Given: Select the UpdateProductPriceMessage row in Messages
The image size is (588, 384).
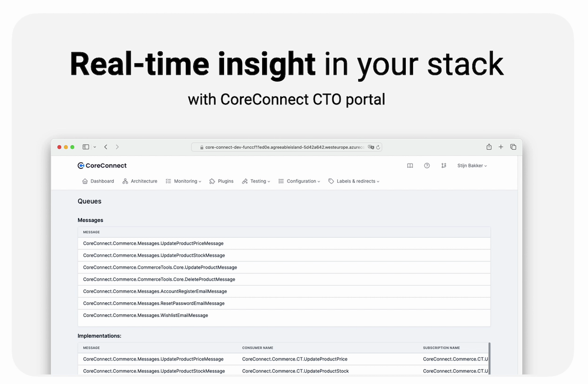Looking at the screenshot, I should click(153, 243).
